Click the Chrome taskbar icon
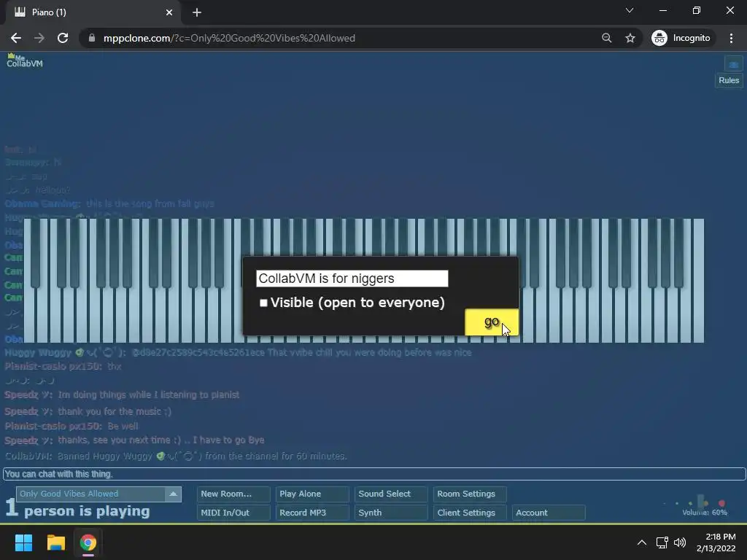The image size is (747, 560). tap(88, 542)
